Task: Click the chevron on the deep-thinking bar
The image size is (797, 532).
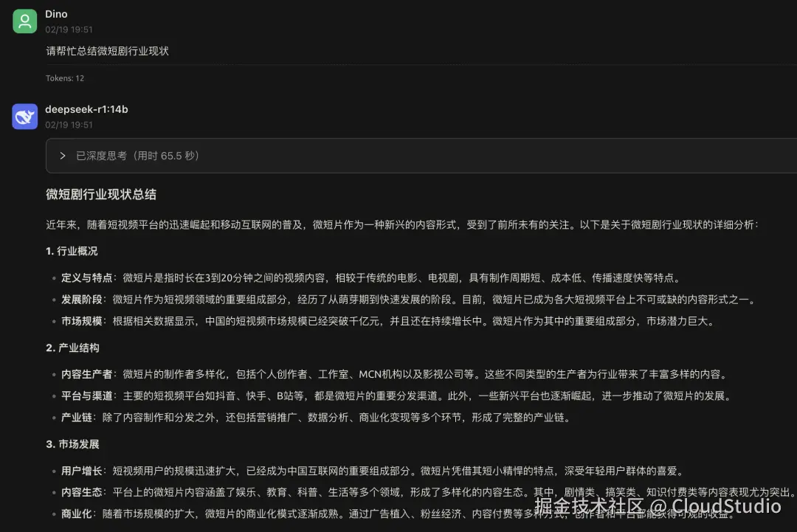Action: point(62,155)
